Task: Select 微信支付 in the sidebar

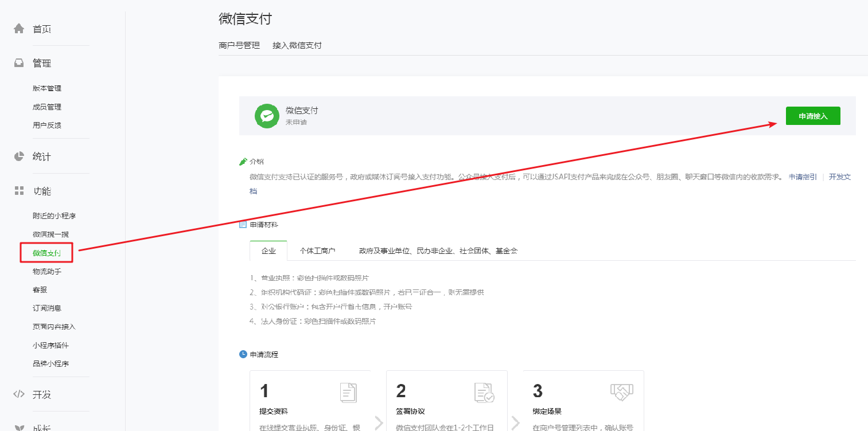Action: [x=47, y=253]
